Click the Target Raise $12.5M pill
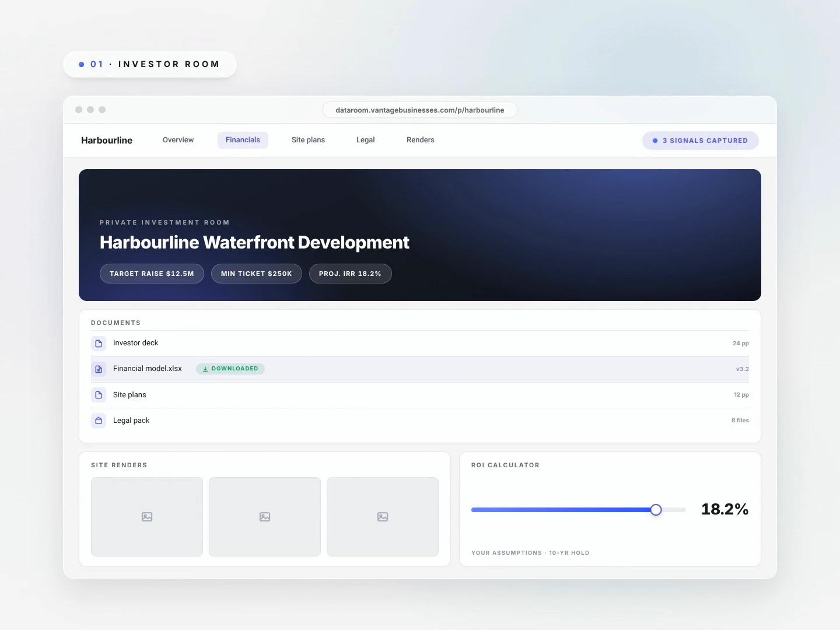The width and height of the screenshot is (840, 630). click(152, 274)
